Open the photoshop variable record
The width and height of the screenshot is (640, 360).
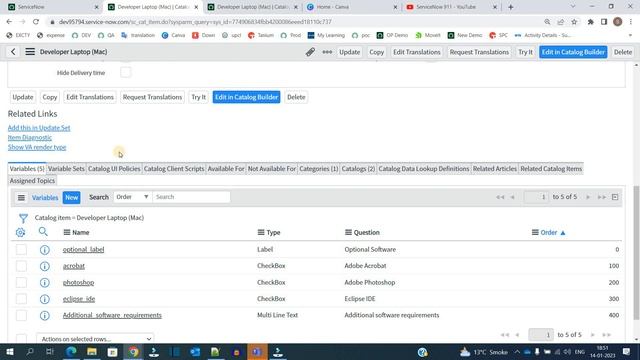point(78,282)
